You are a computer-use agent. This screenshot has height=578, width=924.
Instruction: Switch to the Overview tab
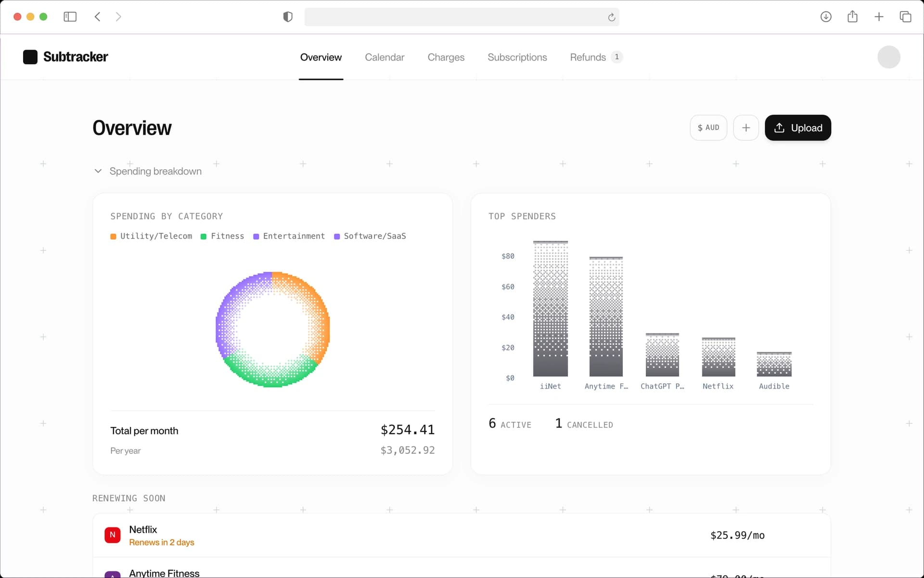[321, 57]
